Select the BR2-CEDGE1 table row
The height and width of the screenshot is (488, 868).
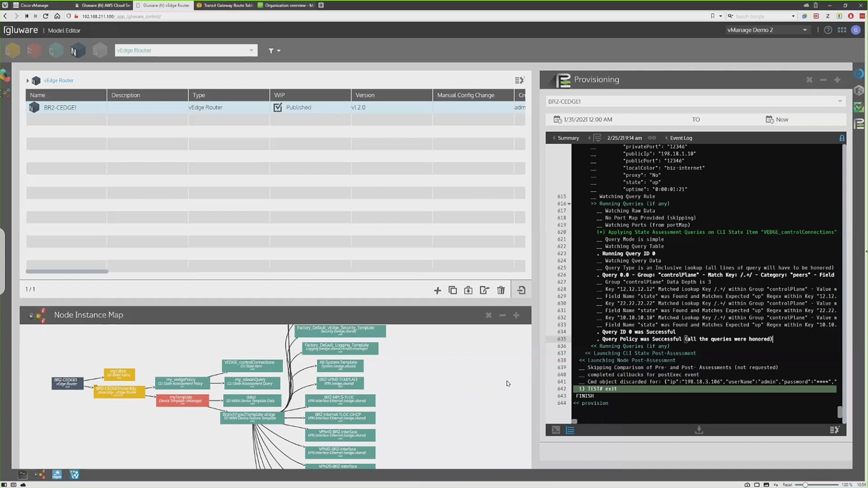(x=60, y=107)
